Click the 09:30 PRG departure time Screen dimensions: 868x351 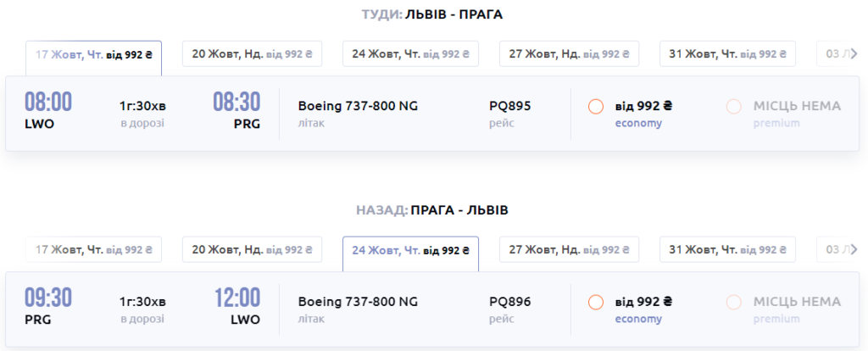(48, 298)
